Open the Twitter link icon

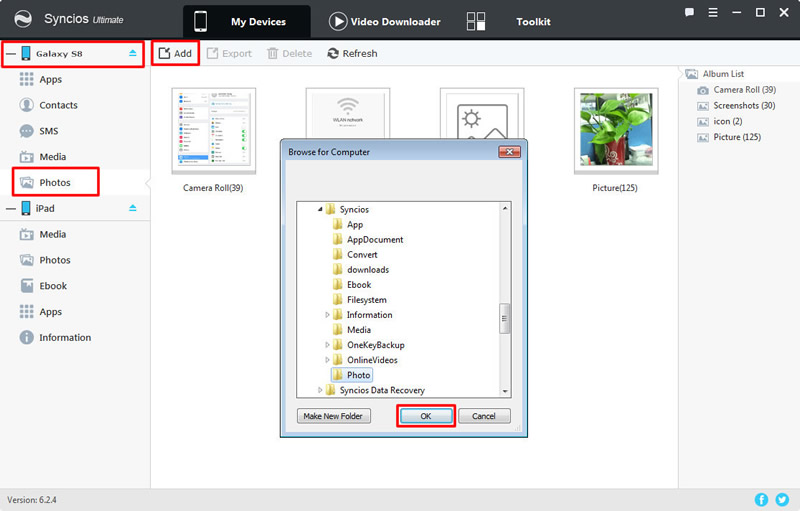coord(782,499)
